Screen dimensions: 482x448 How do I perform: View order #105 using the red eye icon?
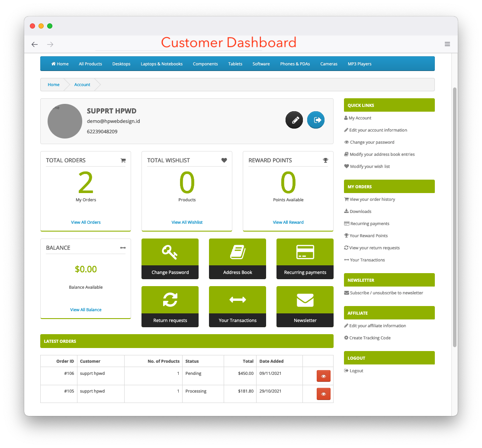point(323,393)
